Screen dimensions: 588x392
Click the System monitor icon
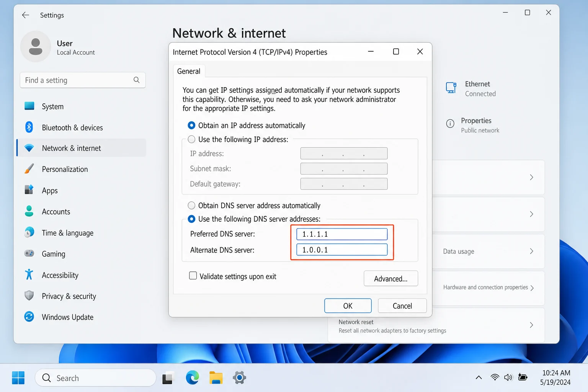click(x=29, y=106)
